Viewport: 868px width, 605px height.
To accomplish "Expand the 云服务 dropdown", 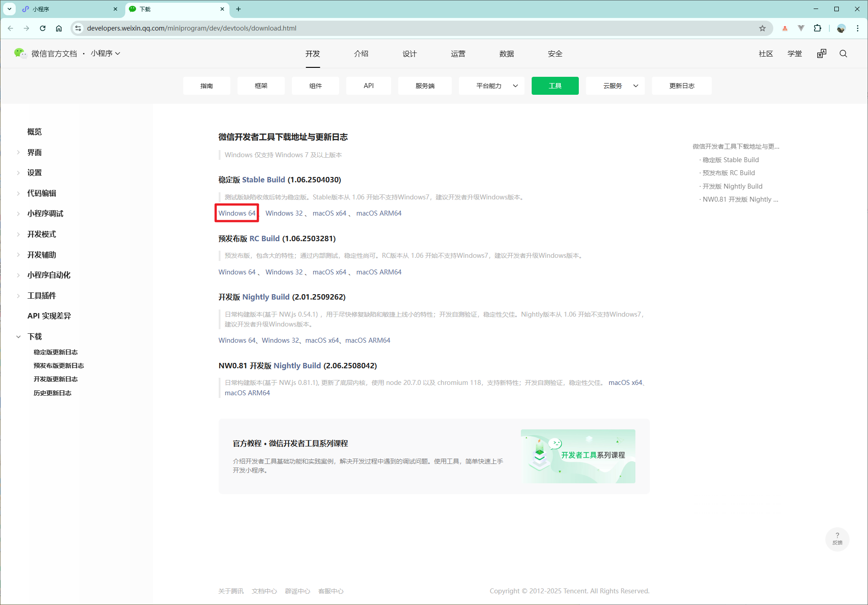I will 615,86.
